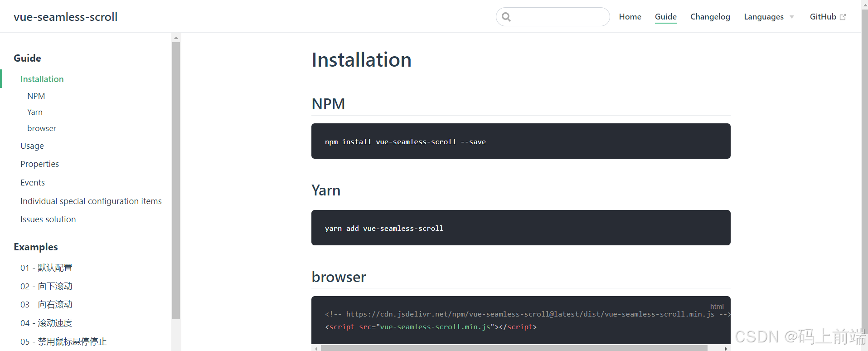
Task: Click the yarn add command text
Action: tap(384, 229)
